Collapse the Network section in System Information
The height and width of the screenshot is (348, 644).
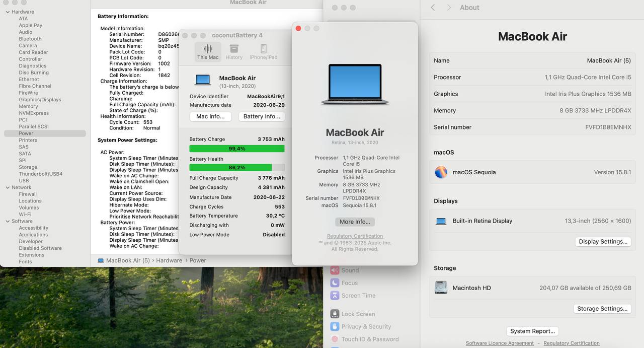[x=8, y=187]
